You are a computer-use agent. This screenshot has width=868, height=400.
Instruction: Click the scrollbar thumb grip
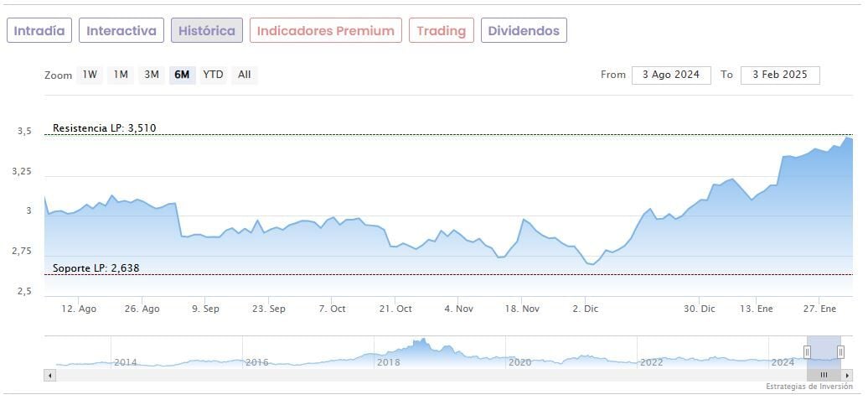click(824, 375)
